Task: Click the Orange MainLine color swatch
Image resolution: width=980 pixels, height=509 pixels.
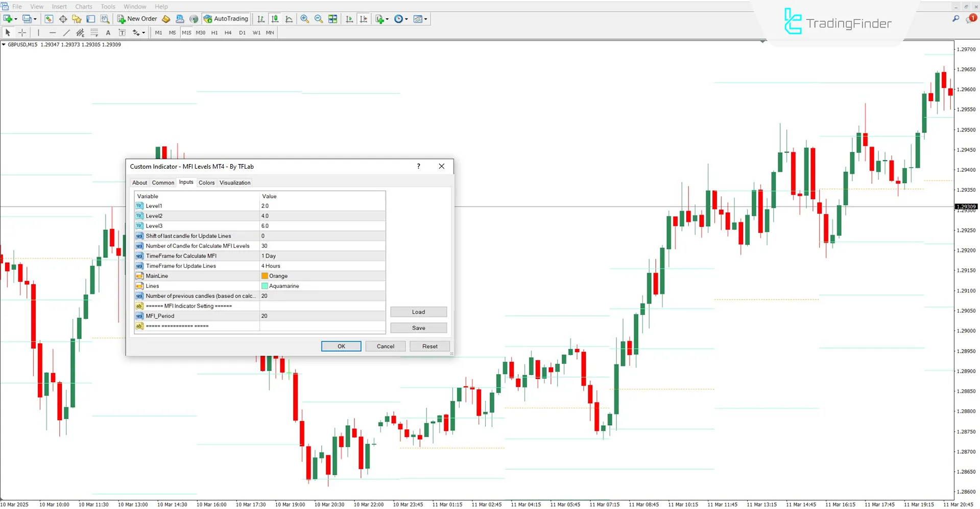Action: (x=265, y=275)
